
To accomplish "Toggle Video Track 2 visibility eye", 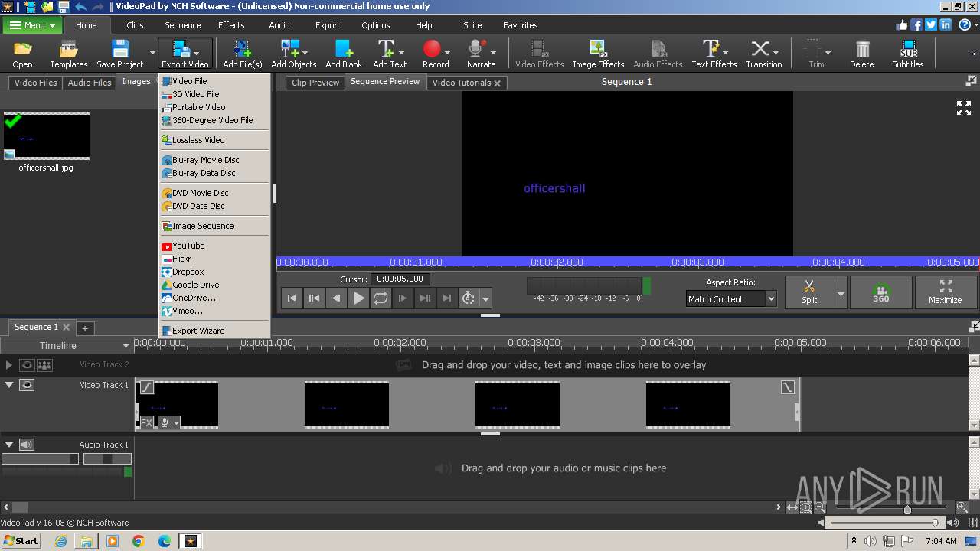I will [x=27, y=365].
